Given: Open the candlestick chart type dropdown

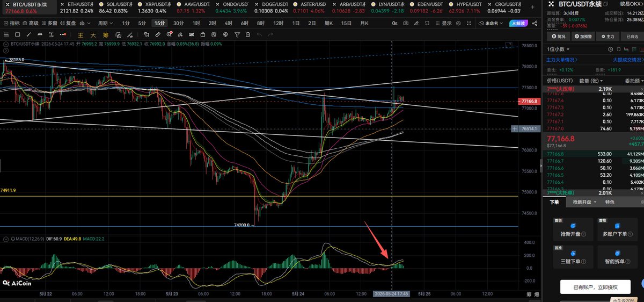Looking at the screenshot, I should tap(85, 23).
